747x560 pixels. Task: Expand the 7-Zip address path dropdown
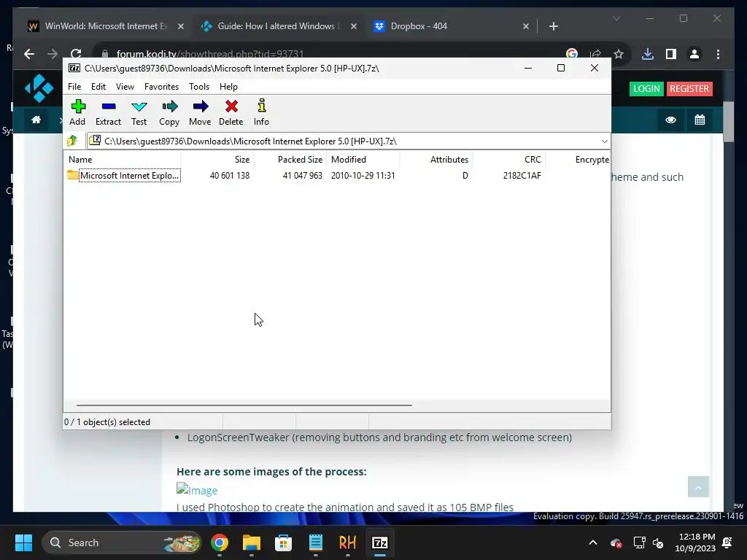point(604,141)
